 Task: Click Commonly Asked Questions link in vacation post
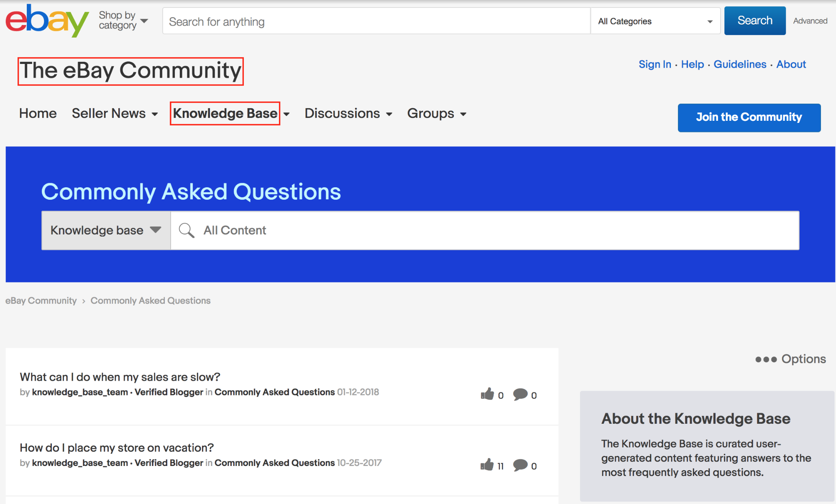(274, 463)
